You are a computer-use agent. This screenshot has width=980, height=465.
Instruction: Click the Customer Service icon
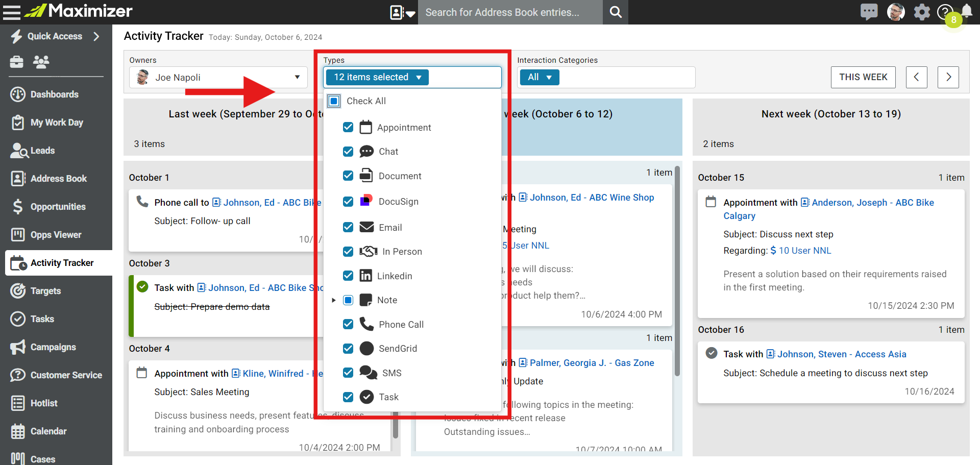(18, 375)
